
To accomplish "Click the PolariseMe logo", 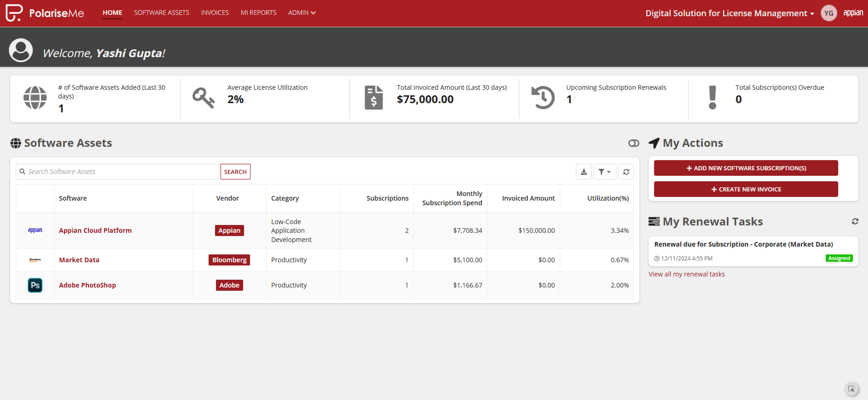I will point(45,13).
